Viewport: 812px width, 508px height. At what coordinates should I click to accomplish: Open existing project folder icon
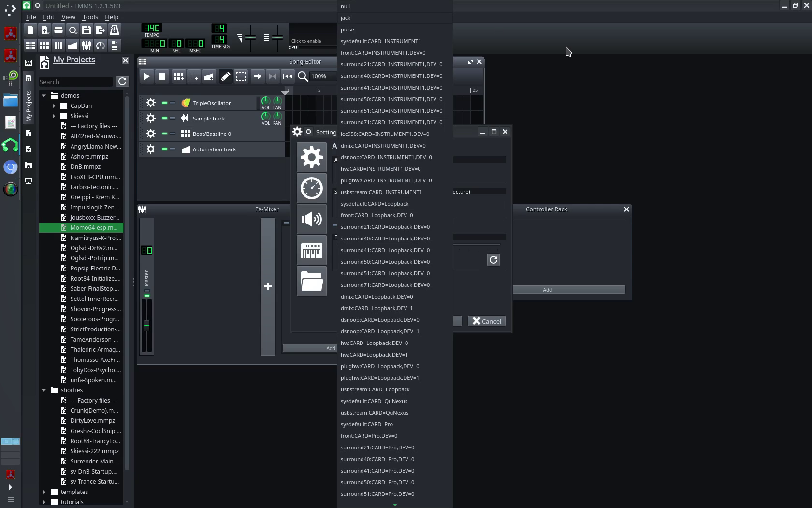[58, 30]
